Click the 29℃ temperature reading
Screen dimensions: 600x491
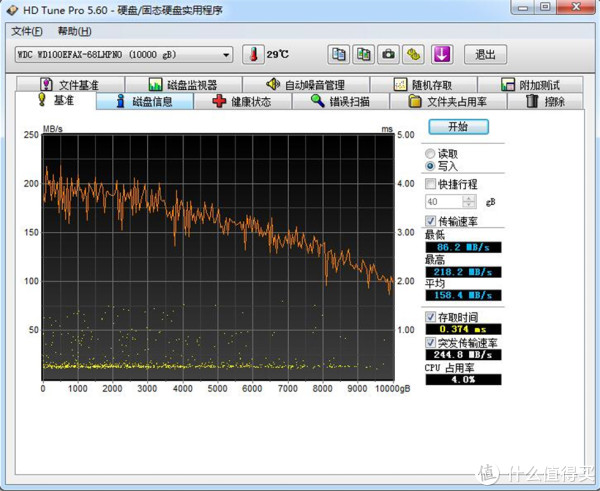point(277,55)
